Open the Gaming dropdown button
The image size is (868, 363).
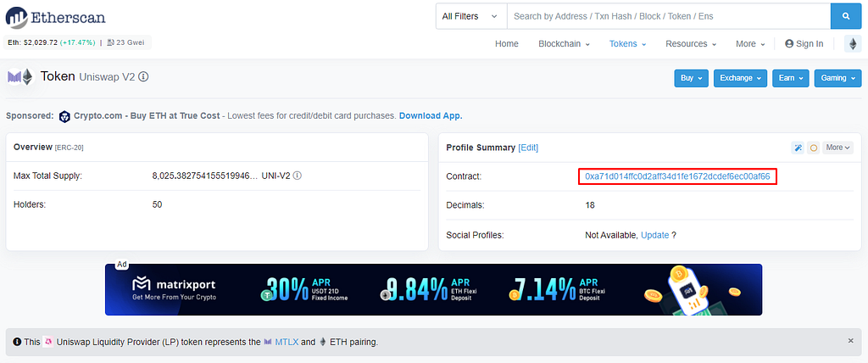(837, 78)
